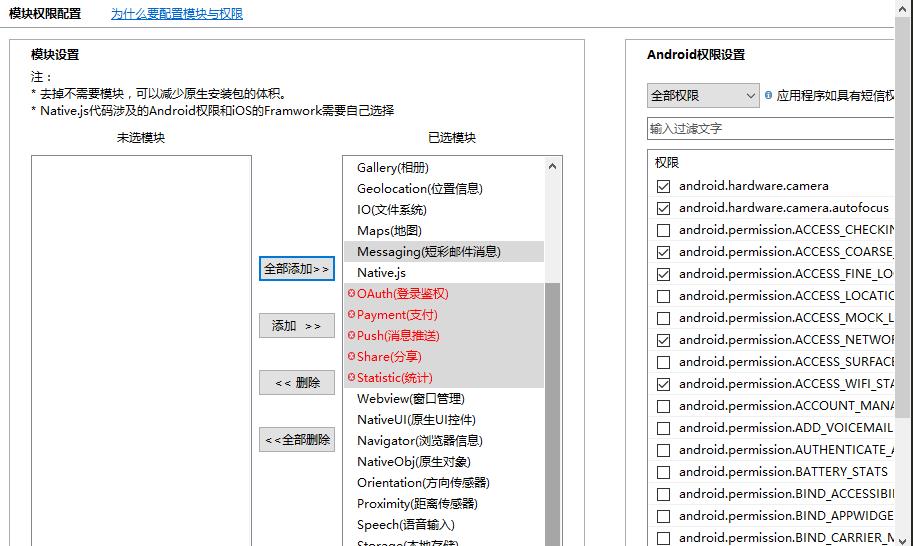Uncheck android.hardware.camera permission
913x546 pixels.
663,186
